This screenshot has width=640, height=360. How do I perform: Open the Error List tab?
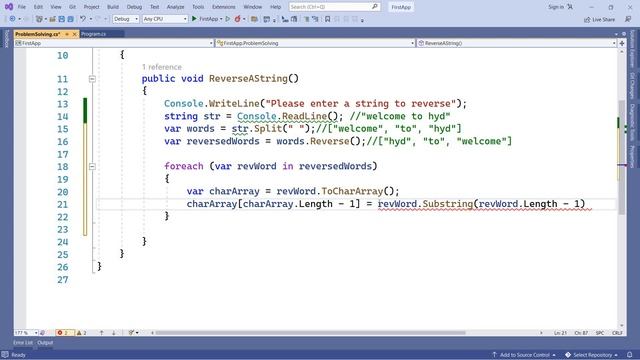click(22, 343)
